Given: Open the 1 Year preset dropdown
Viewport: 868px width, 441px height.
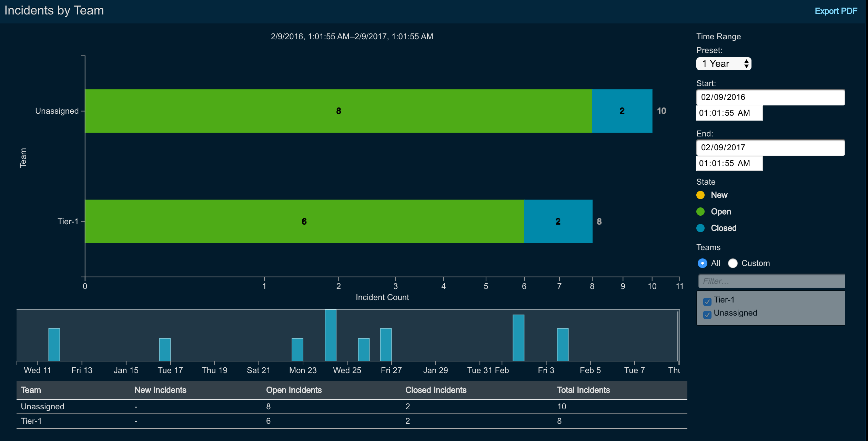Looking at the screenshot, I should tap(723, 64).
